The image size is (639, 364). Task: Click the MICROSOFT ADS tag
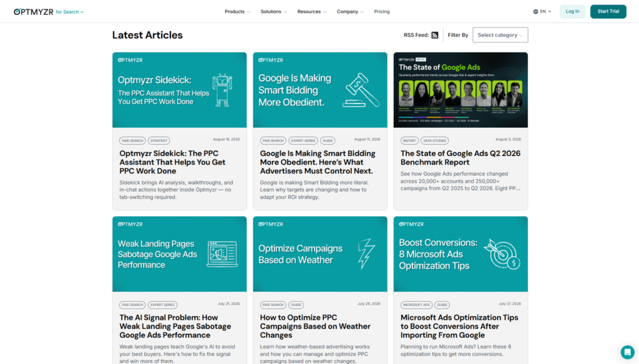[416, 305]
